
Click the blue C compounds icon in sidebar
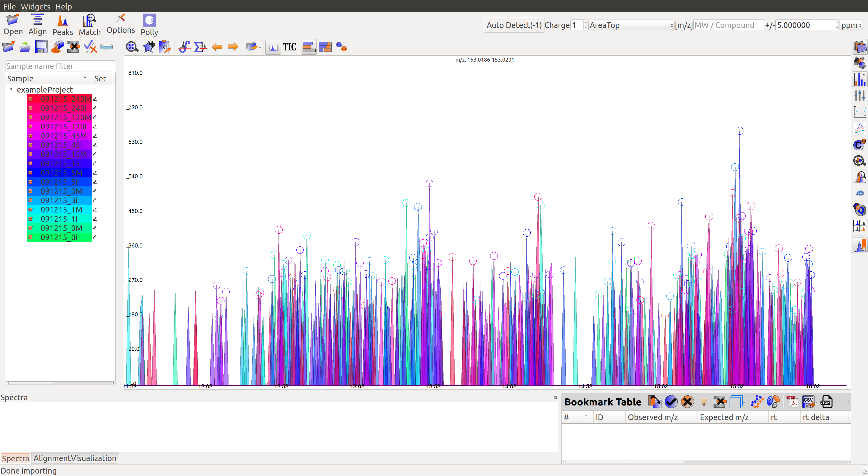point(860,145)
